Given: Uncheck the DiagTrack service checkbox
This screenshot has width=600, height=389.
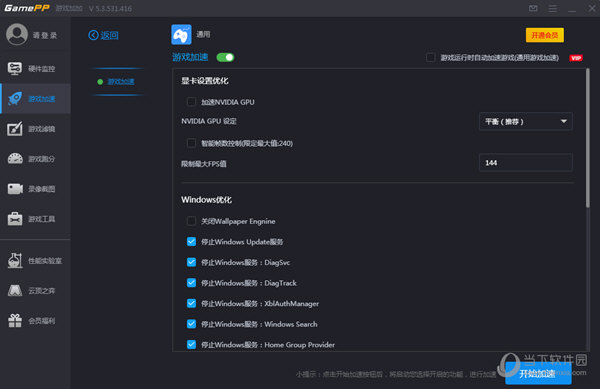Looking at the screenshot, I should click(x=191, y=283).
